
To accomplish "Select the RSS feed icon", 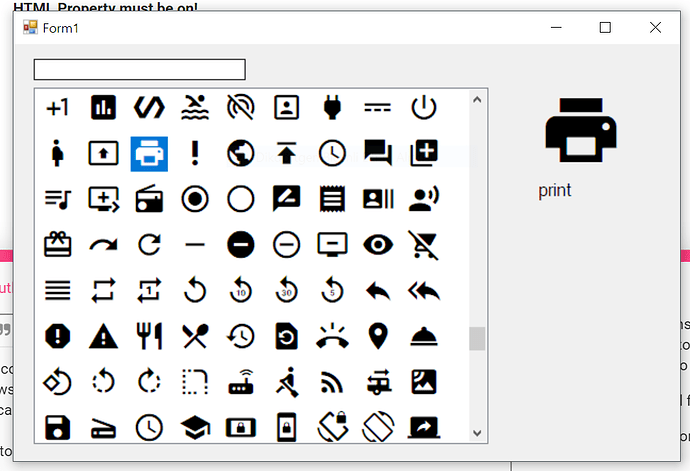I will (x=333, y=382).
